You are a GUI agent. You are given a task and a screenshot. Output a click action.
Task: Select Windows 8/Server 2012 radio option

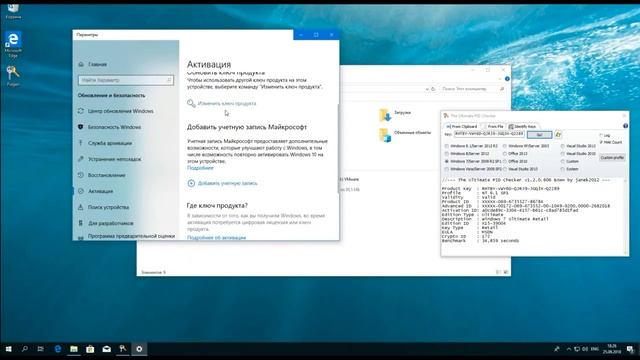[467, 153]
